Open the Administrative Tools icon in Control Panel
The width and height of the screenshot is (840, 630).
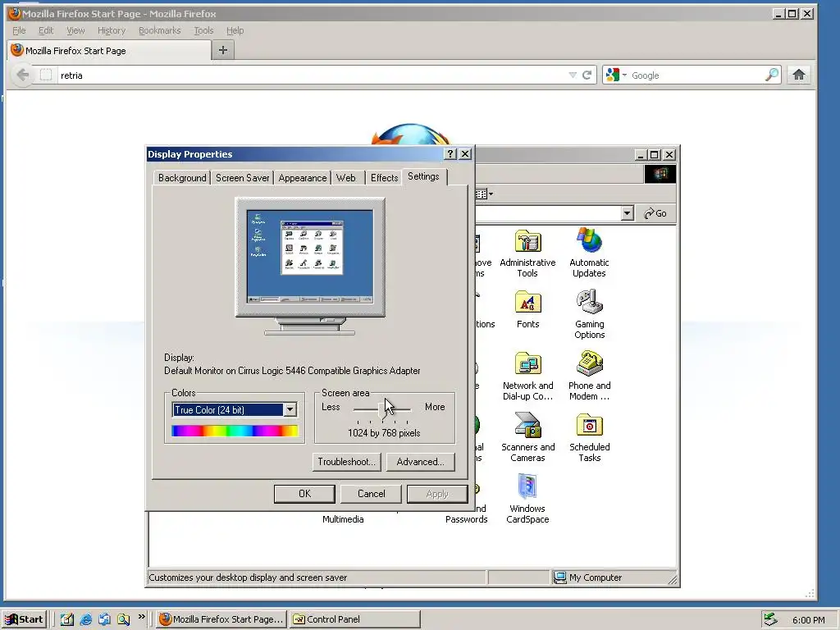(527, 253)
